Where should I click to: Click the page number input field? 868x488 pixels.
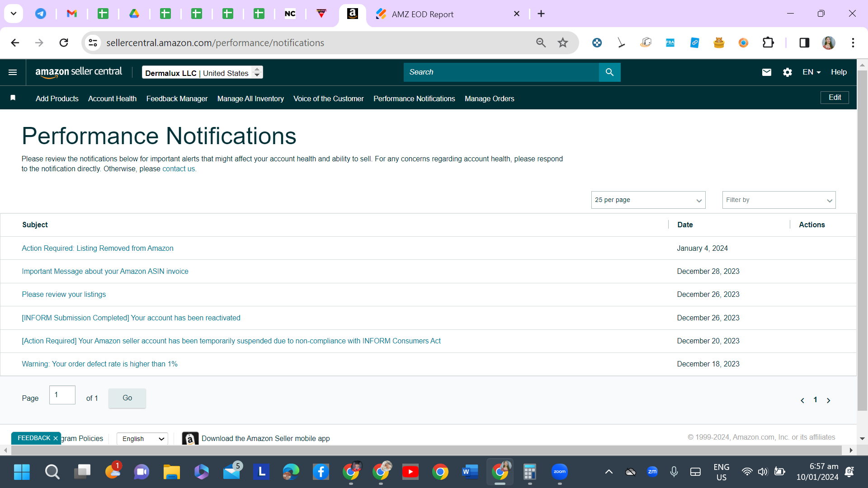coord(62,395)
